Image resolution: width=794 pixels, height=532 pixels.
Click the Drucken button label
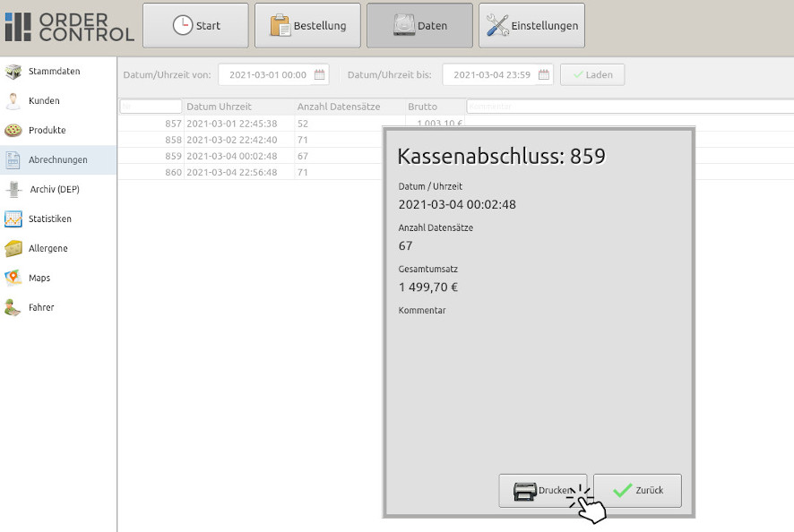[x=556, y=491]
